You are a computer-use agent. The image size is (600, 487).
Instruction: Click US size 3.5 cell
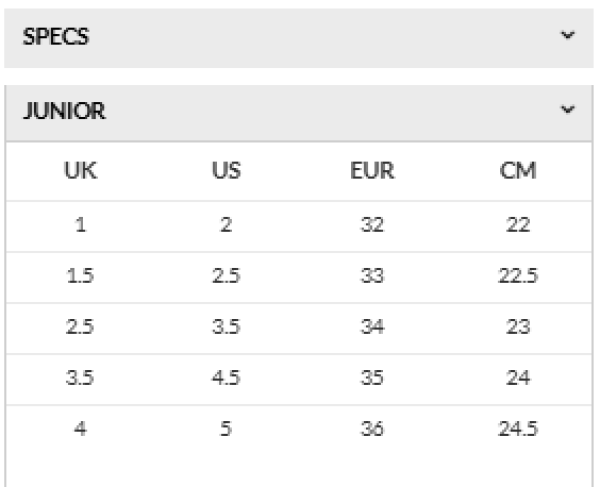click(226, 327)
